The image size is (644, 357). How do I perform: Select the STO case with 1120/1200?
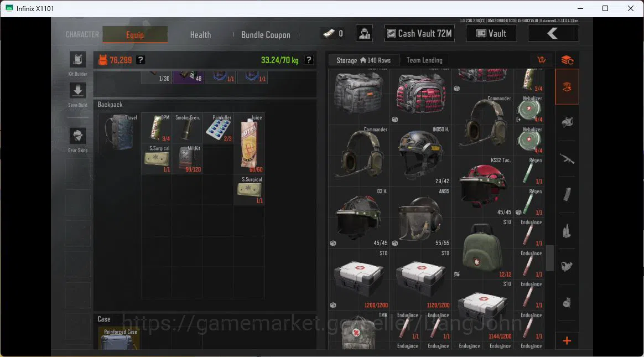pyautogui.click(x=420, y=279)
